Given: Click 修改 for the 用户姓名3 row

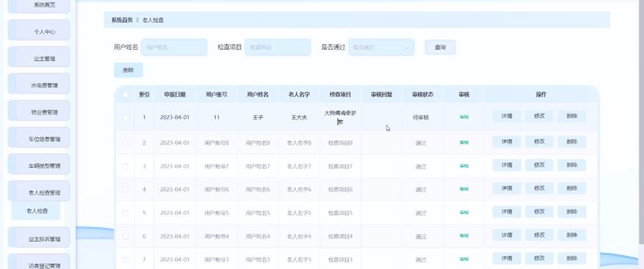Looking at the screenshot, I should point(539,258).
